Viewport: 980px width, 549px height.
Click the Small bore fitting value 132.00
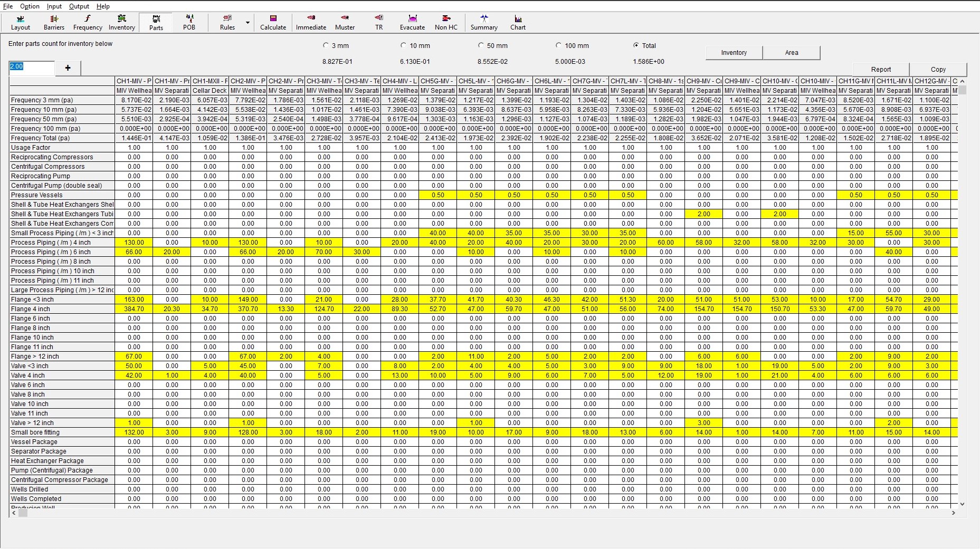pyautogui.click(x=134, y=432)
